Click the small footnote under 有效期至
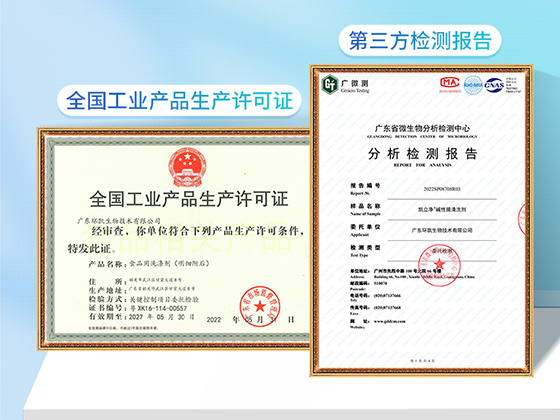560x420 pixels. point(123,328)
